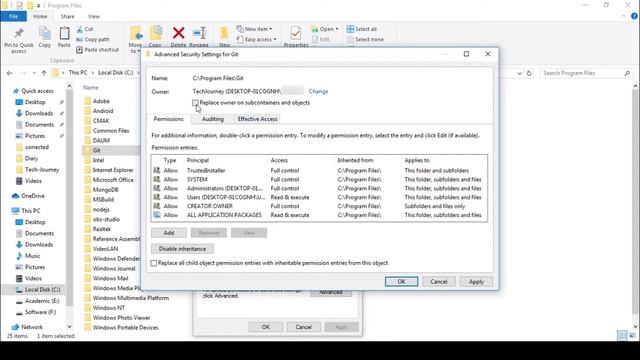
Task: Open the quick access toolbar dropdown
Action: point(38,6)
